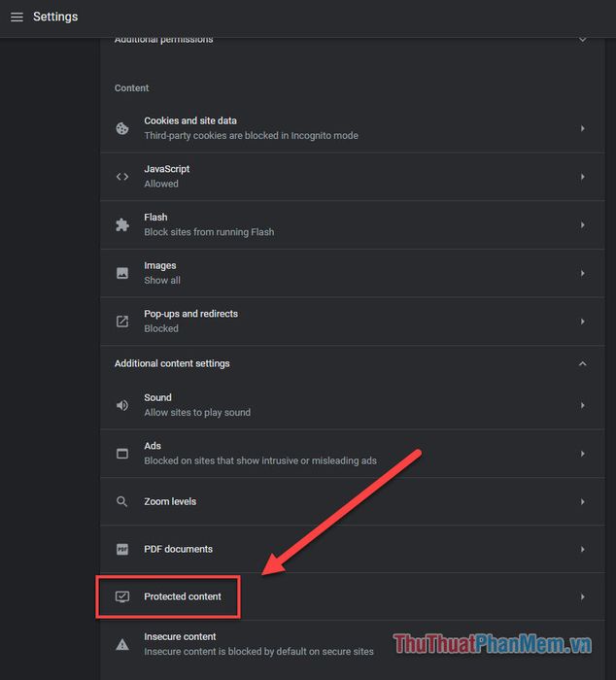Open the hamburger main menu
Screen dimensions: 616x680
pyautogui.click(x=17, y=17)
